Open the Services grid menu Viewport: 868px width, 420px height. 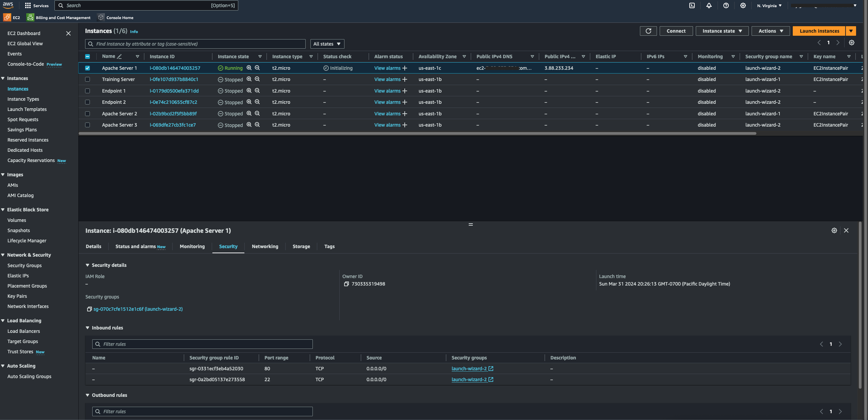click(37, 5)
